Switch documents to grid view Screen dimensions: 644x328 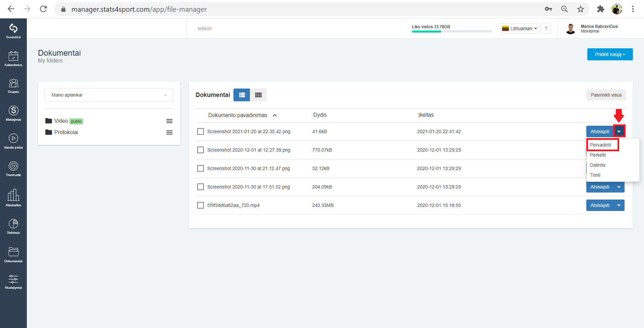[258, 95]
